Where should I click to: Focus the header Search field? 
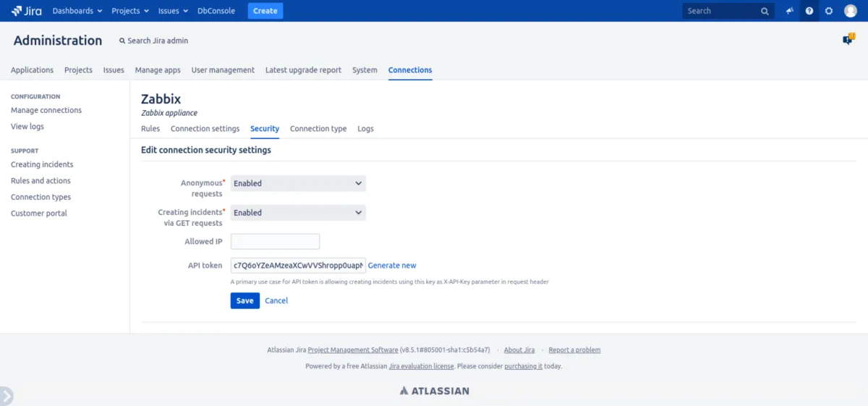click(x=728, y=11)
